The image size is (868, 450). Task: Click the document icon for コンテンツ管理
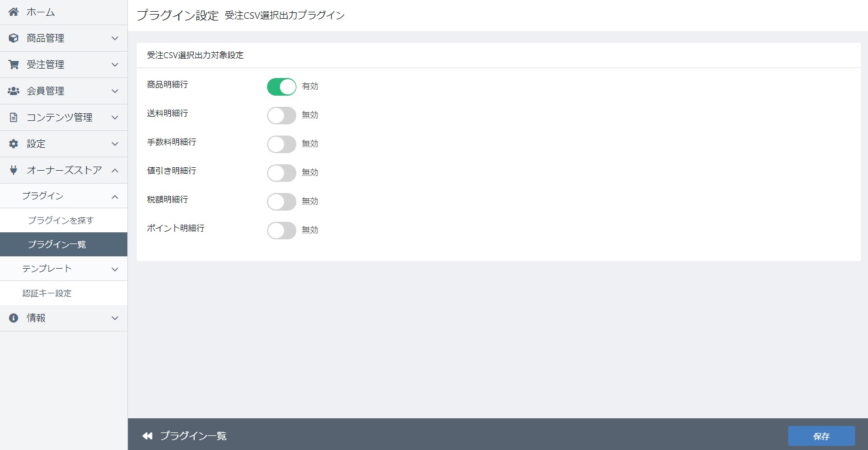click(x=13, y=117)
